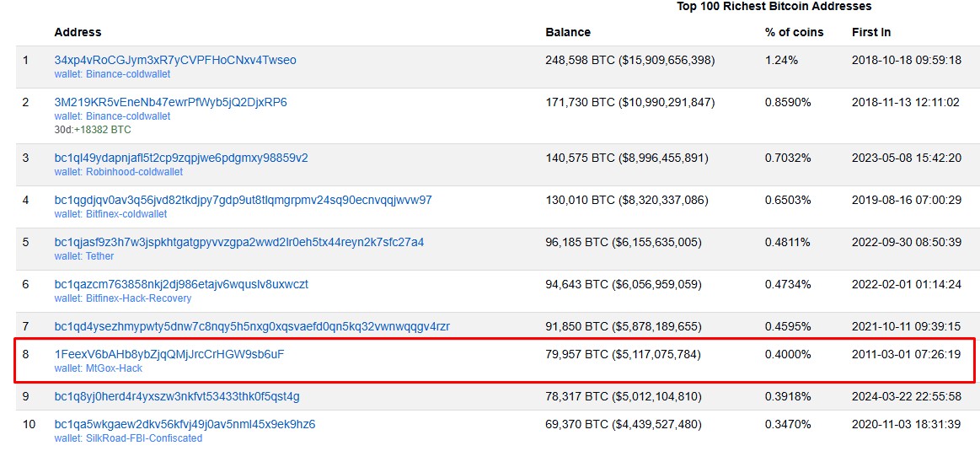Open address 1FeexV6bAHb8ybZjqQMjJrcCrHGW9sb6uF
The height and width of the screenshot is (451, 980).
tap(169, 354)
